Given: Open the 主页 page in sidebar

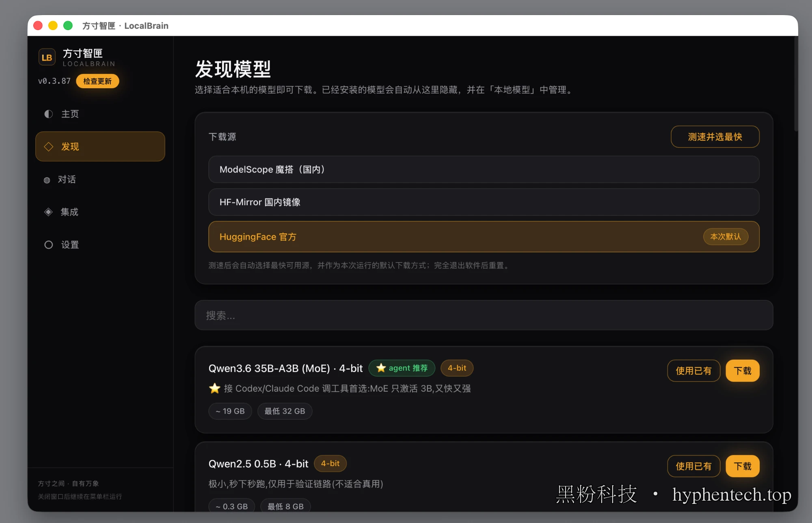Looking at the screenshot, I should (x=100, y=114).
